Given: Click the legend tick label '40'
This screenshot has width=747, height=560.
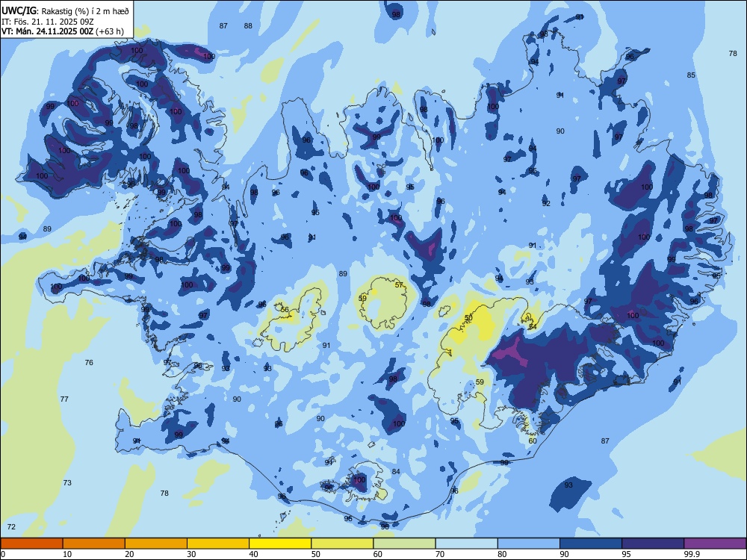Looking at the screenshot, I should [253, 554].
